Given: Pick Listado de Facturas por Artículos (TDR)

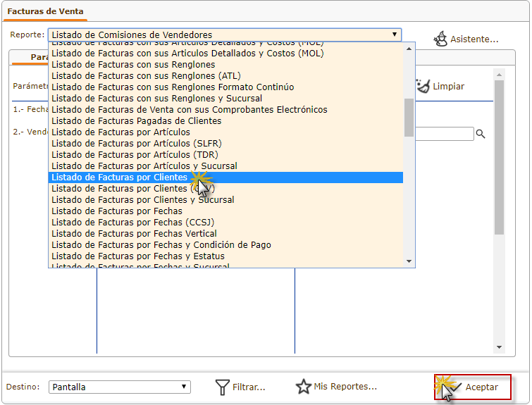Looking at the screenshot, I should click(x=225, y=155).
